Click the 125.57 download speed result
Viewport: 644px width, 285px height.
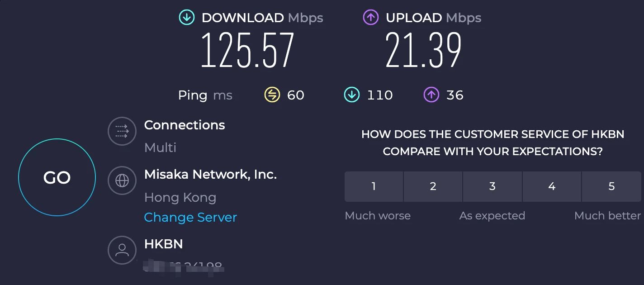coord(247,50)
